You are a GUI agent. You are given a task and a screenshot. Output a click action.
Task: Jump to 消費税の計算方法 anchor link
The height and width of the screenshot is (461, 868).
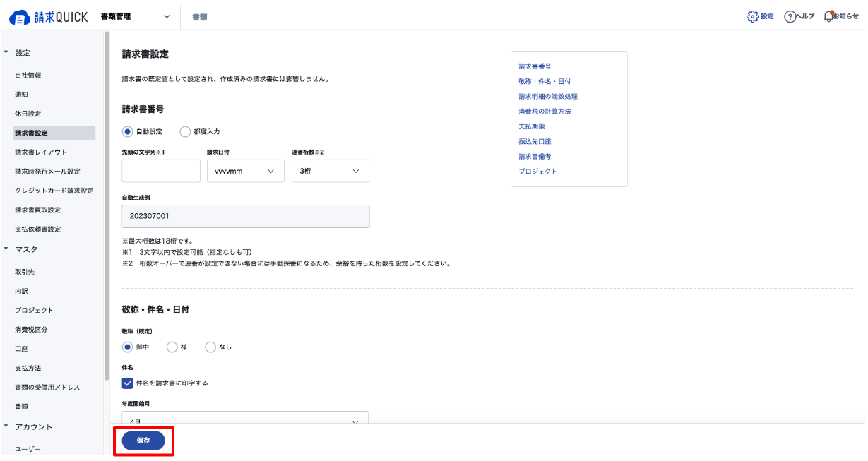pos(545,112)
